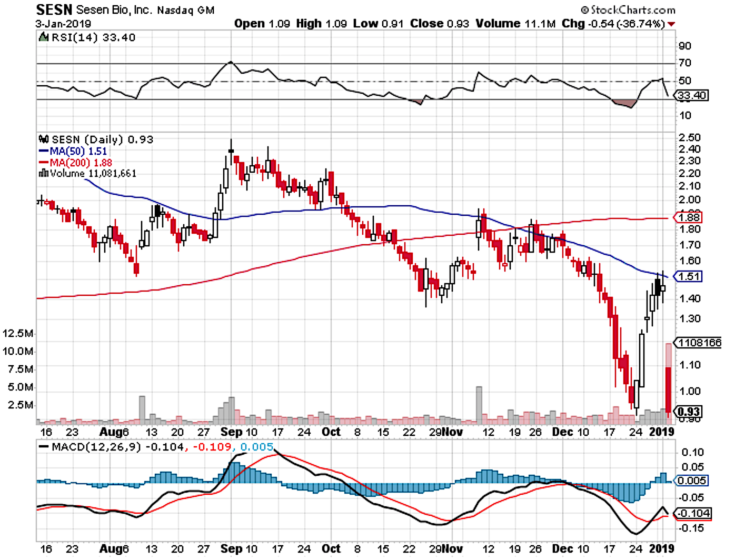Click the 3-Jan-2019 date label
Screen dimensions: 735x560
tap(63, 24)
